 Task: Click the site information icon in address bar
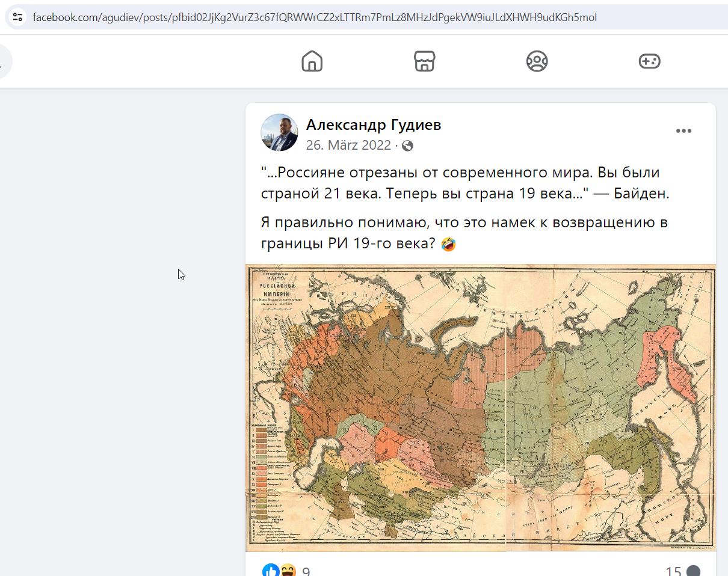(x=17, y=17)
